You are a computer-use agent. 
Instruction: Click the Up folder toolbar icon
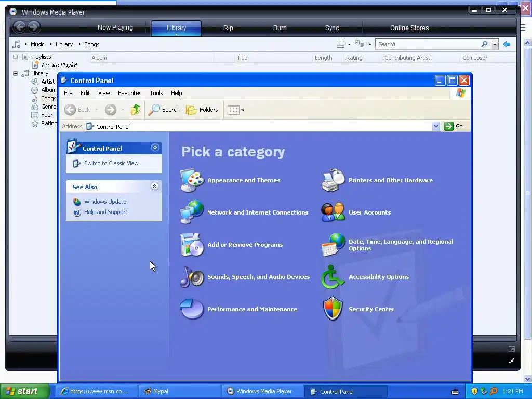(136, 110)
